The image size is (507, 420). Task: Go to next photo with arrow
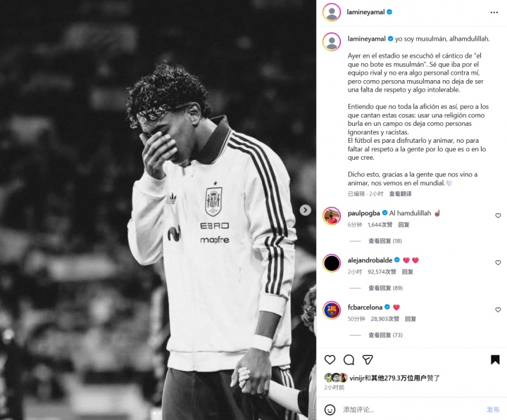pyautogui.click(x=305, y=210)
